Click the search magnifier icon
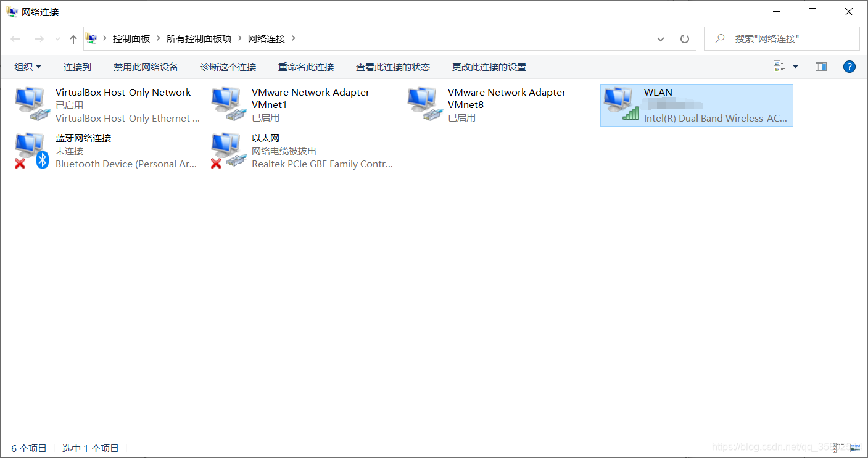Viewport: 868px width, 458px height. click(719, 38)
